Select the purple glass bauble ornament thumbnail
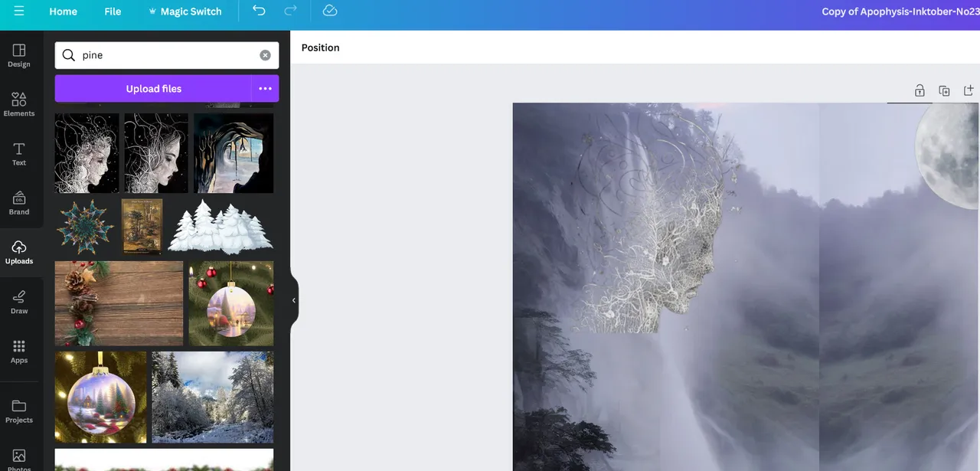 click(100, 397)
